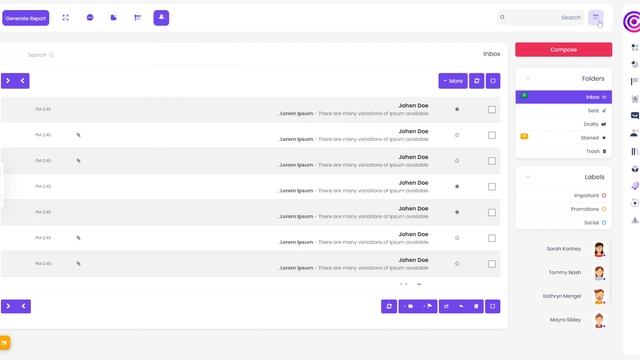Open the folder move dropdown in the bottom toolbar

coord(409,307)
